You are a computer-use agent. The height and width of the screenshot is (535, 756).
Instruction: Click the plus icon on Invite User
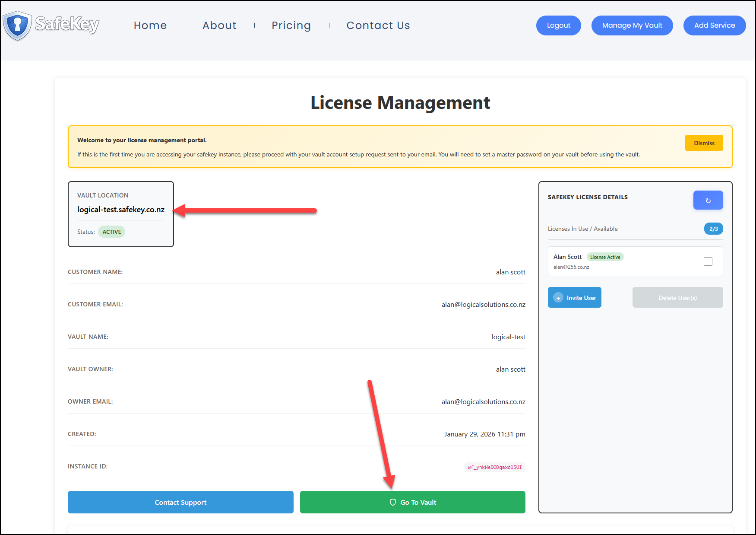[x=558, y=298]
